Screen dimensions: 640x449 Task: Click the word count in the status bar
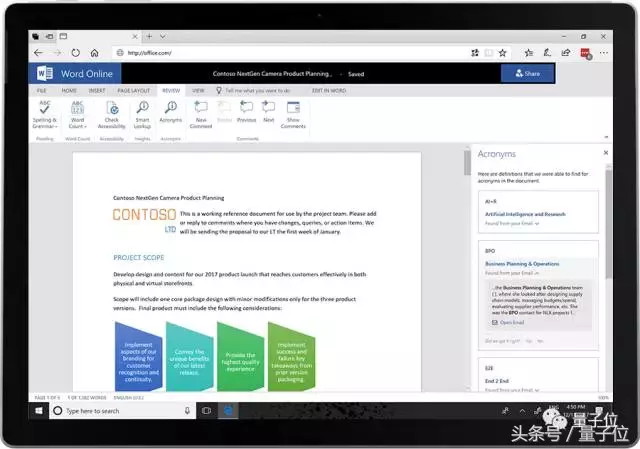[x=87, y=397]
